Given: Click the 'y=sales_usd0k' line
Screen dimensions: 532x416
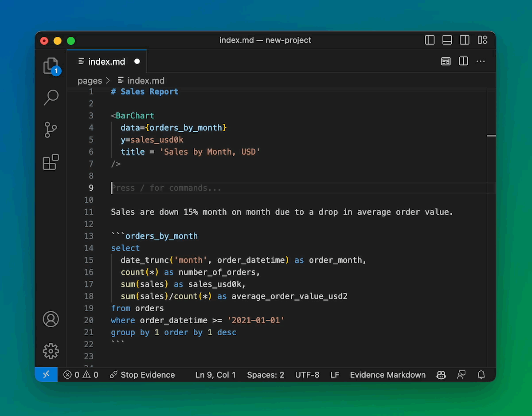Looking at the screenshot, I should [x=152, y=140].
